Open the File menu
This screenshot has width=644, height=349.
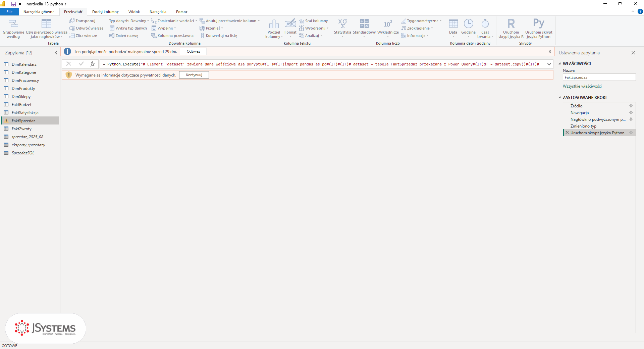pos(9,12)
